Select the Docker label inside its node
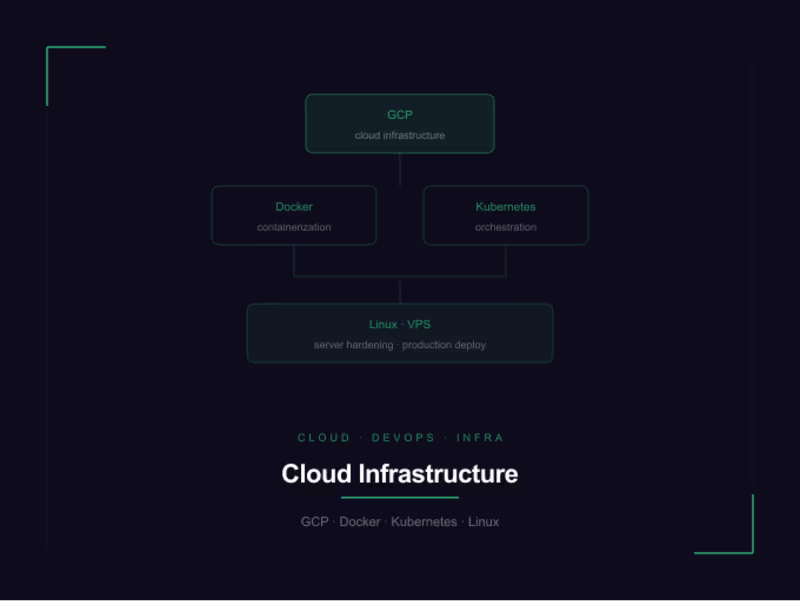 click(293, 206)
